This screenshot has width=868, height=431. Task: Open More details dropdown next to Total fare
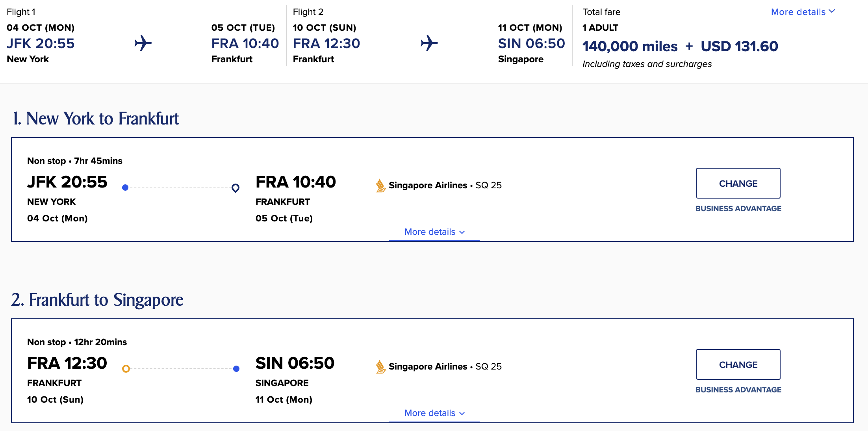(x=803, y=12)
